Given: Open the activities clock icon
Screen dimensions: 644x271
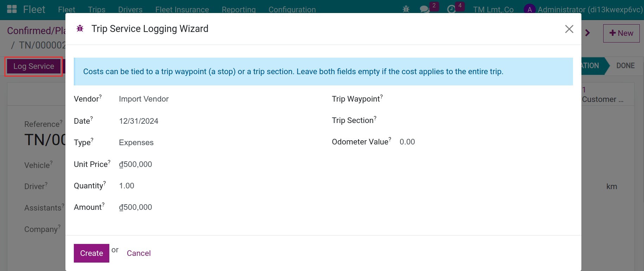Looking at the screenshot, I should pyautogui.click(x=451, y=9).
